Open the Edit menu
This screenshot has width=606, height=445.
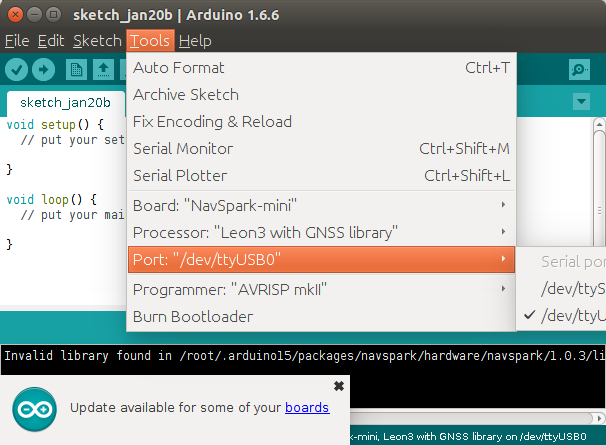point(51,41)
